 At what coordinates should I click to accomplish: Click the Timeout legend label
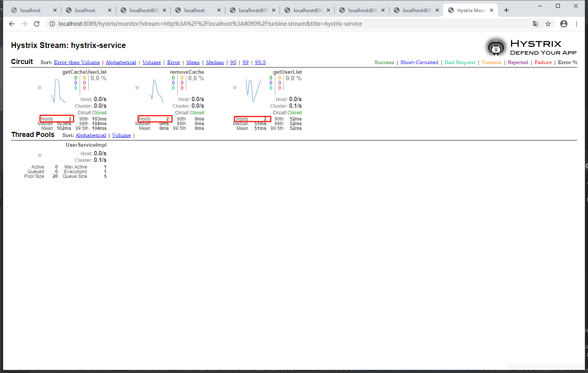coord(491,62)
